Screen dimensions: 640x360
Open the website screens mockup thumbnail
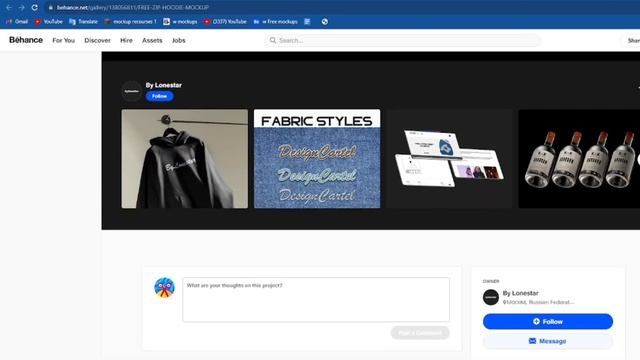tap(449, 159)
